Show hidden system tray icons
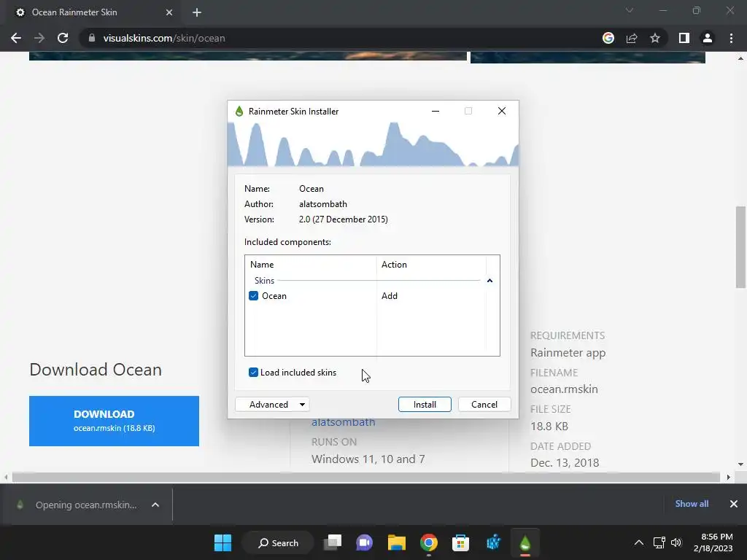This screenshot has width=747, height=560. click(639, 542)
